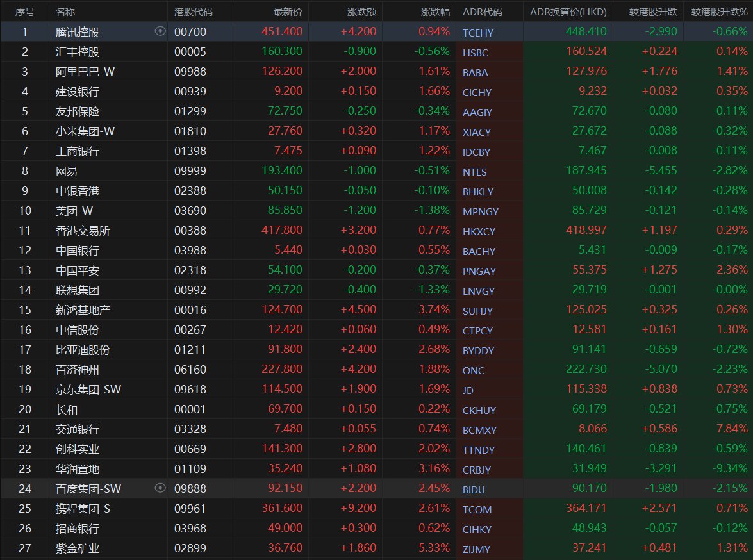Select 中信股份 stock name
Screen dimensions: 753x560
pyautogui.click(x=78, y=330)
